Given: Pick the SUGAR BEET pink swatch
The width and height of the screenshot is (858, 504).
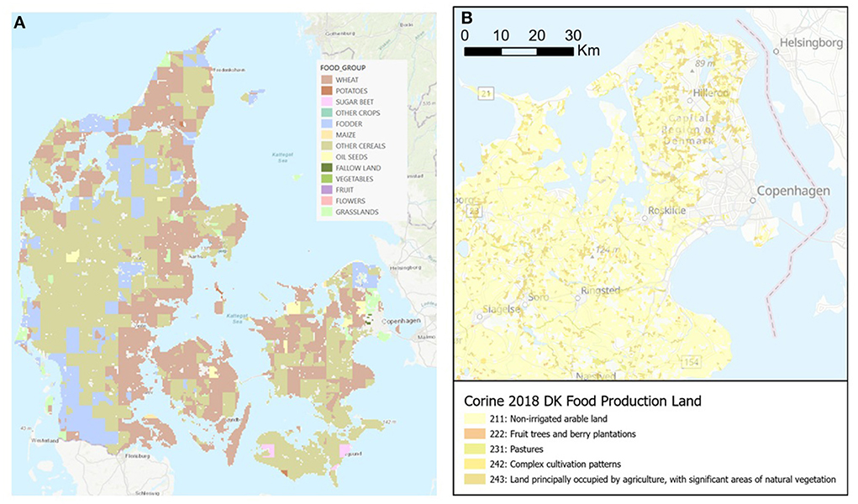Looking at the screenshot, I should pos(325,102).
